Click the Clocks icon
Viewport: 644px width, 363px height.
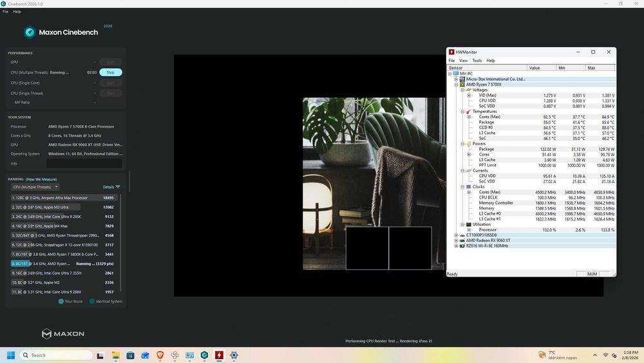point(469,186)
